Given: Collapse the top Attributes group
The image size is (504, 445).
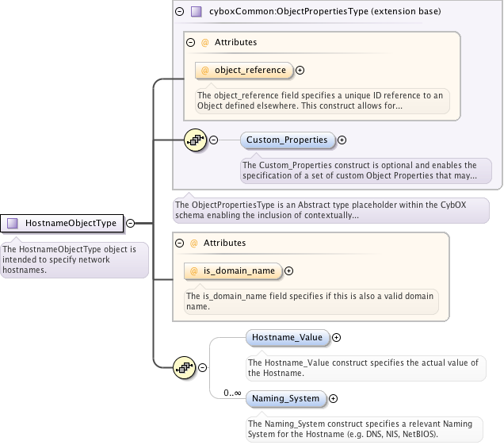Looking at the screenshot, I should coord(190,43).
